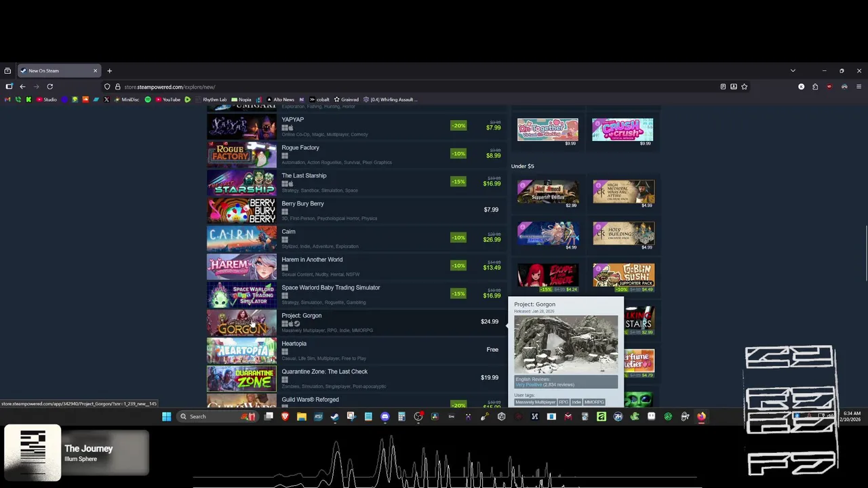Screen dimensions: 868x488
Task: Click the Project: Gorgon preview screenshot
Action: click(566, 345)
